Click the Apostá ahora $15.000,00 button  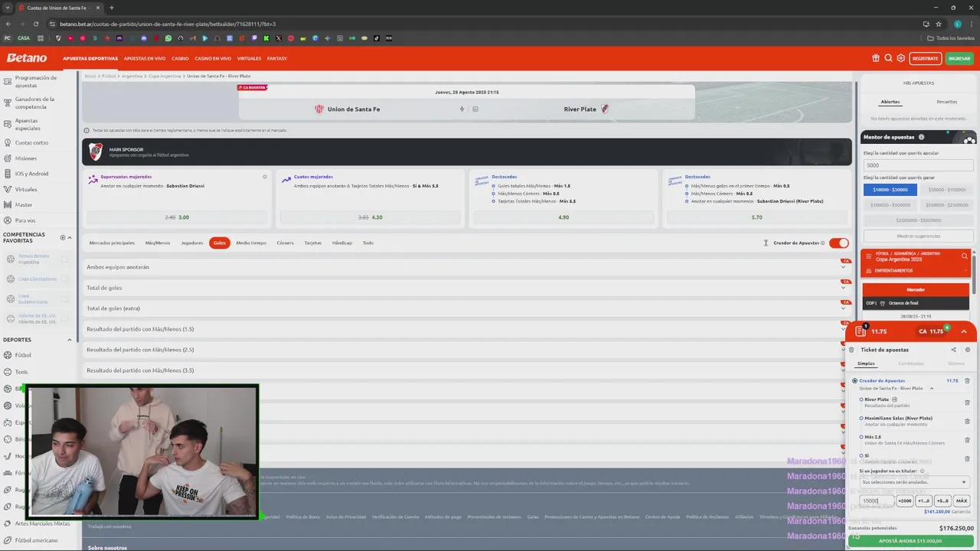coord(910,540)
